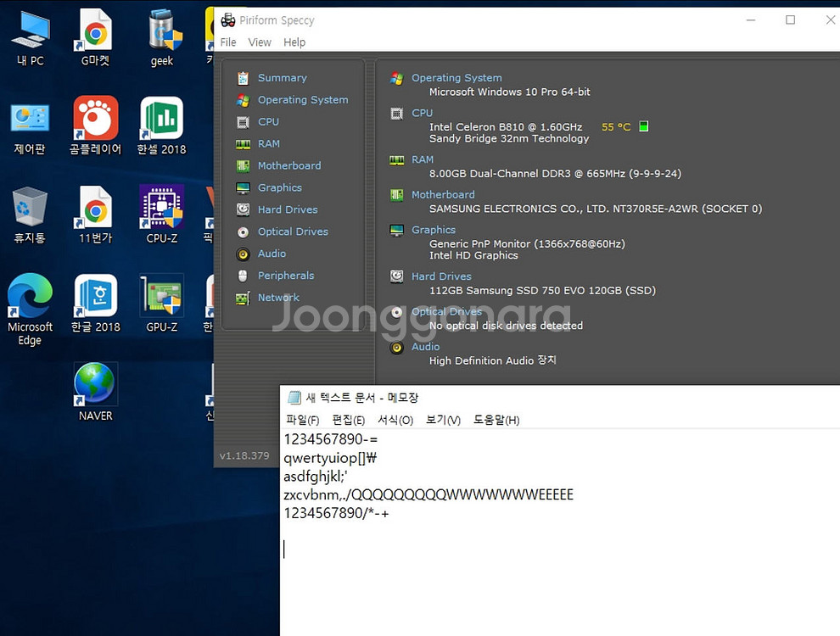Open the RAM heading link in summary
The height and width of the screenshot is (636, 840).
coord(423,159)
